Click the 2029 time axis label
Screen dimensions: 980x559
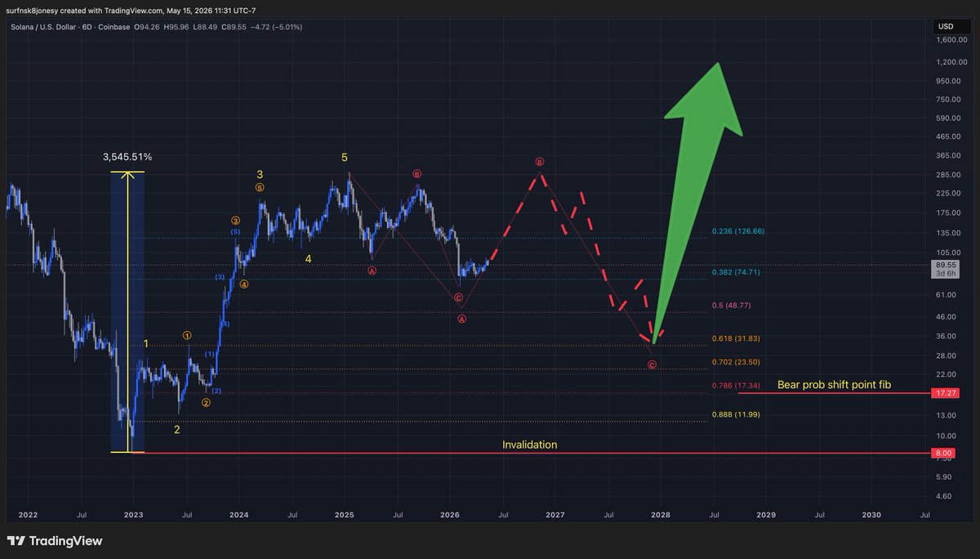point(766,515)
